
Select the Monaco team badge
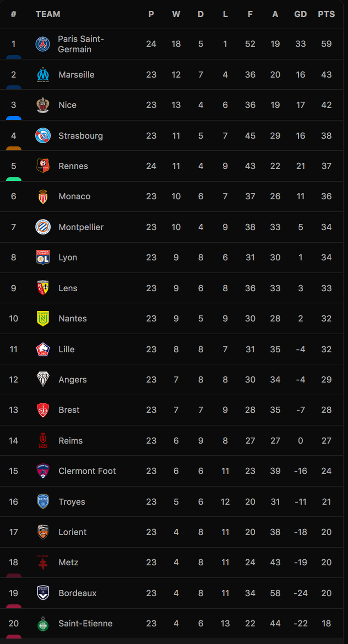pos(43,196)
